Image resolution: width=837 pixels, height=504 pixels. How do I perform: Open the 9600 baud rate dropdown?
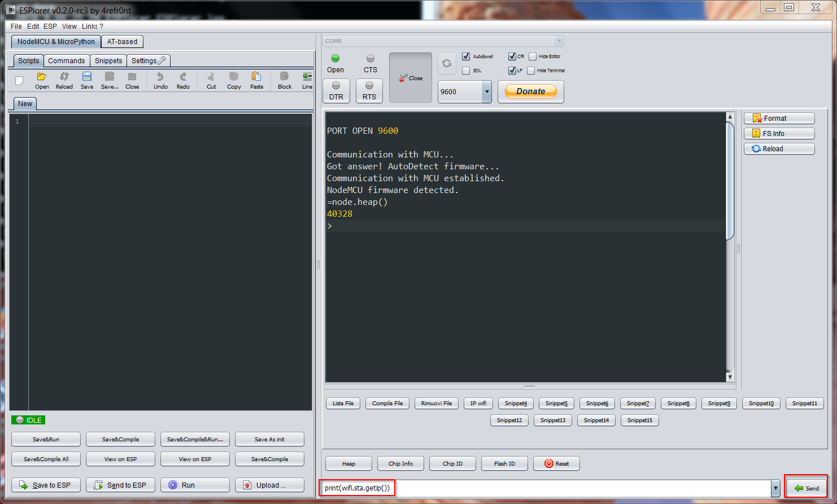tap(486, 92)
